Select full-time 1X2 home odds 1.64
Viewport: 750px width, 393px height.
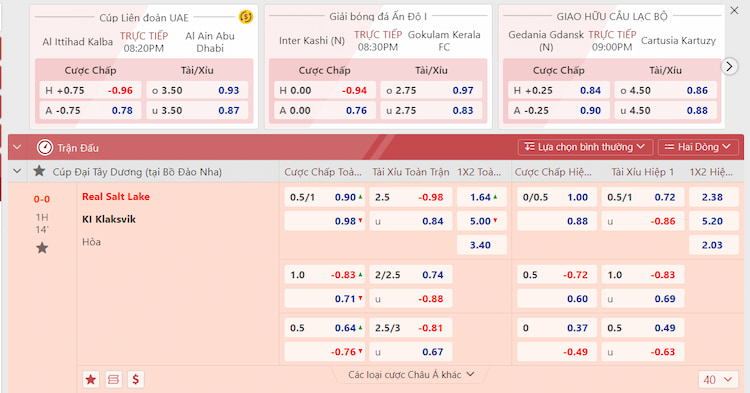click(482, 197)
